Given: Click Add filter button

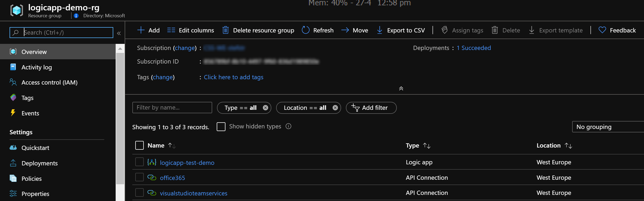Looking at the screenshot, I should pos(371,108).
